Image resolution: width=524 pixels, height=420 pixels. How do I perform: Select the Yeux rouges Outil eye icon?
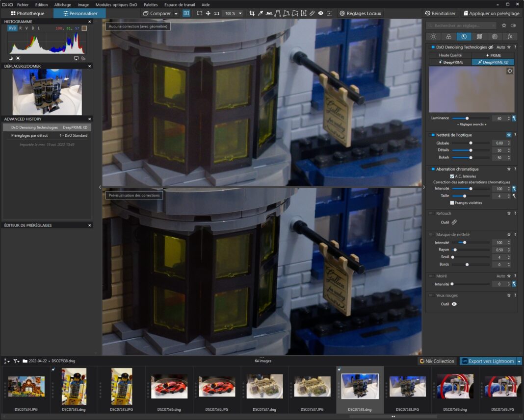click(454, 304)
